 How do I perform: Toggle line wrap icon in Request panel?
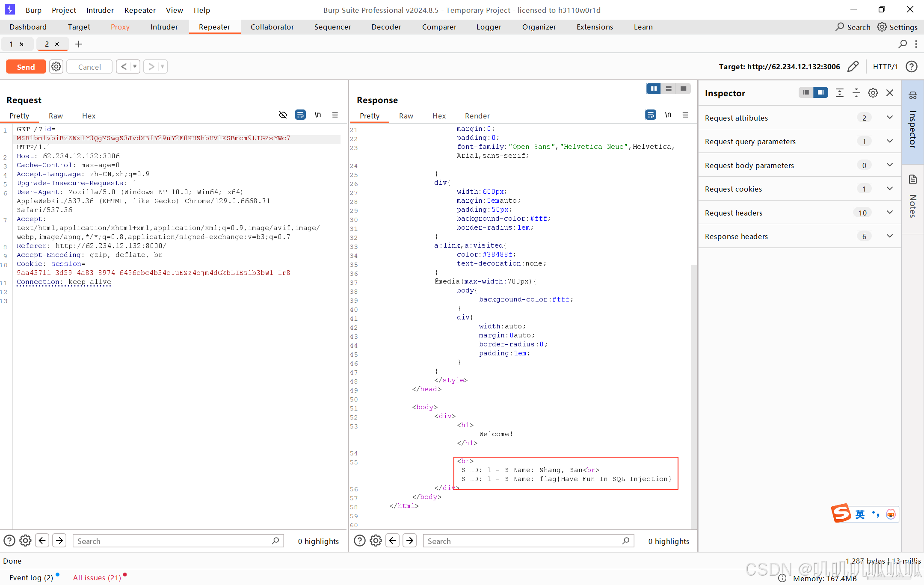[300, 115]
